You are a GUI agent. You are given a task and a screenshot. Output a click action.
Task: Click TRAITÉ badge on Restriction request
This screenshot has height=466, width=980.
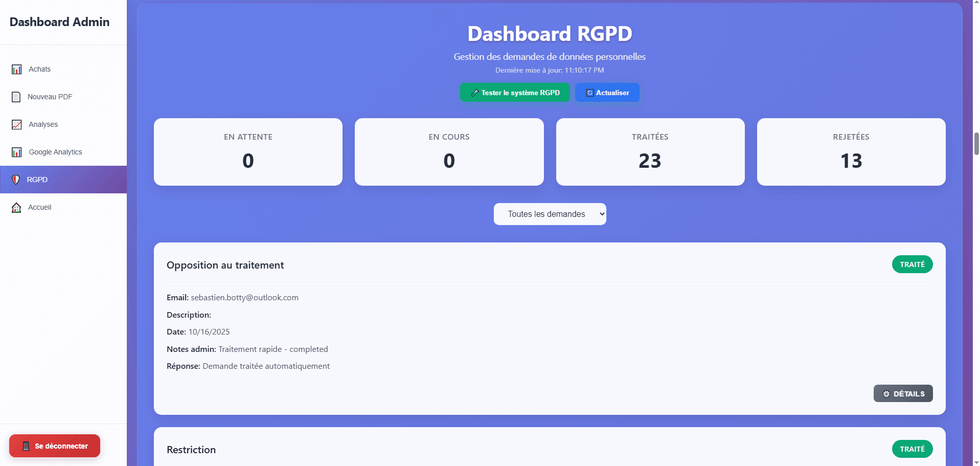912,449
